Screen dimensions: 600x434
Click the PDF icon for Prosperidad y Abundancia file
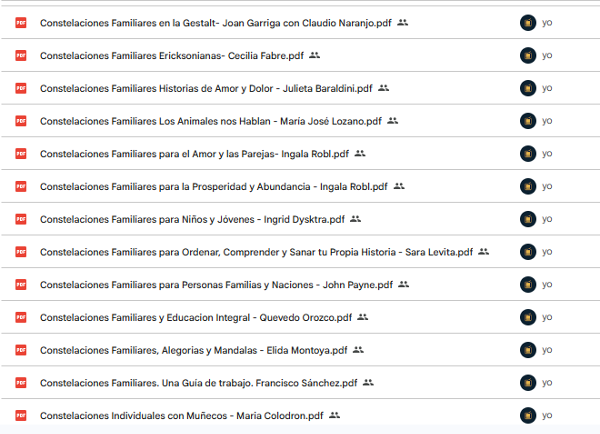[21, 186]
